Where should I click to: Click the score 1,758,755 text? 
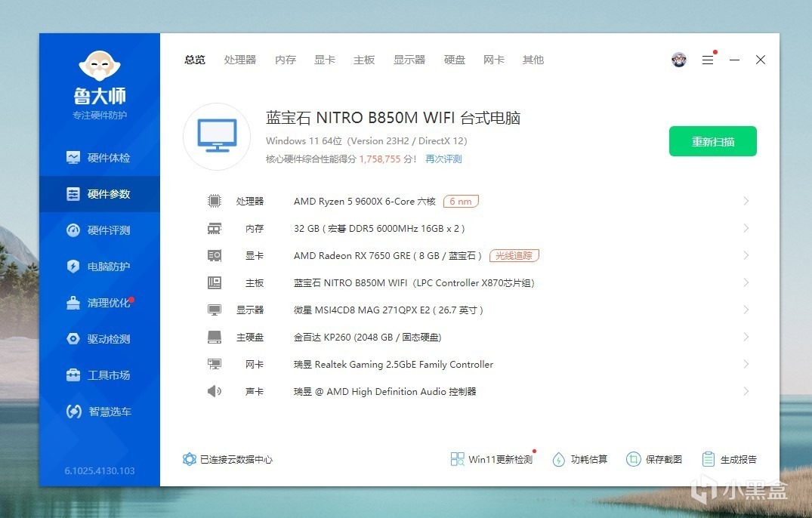coord(380,159)
